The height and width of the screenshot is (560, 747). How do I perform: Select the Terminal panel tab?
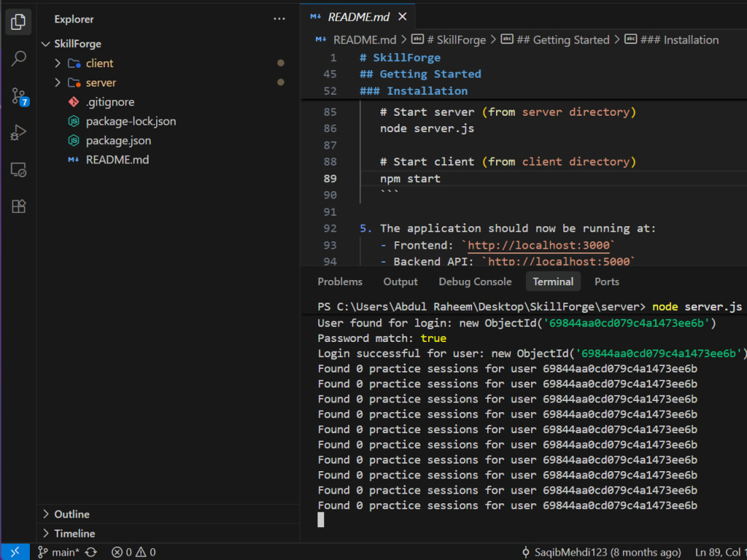[553, 282]
